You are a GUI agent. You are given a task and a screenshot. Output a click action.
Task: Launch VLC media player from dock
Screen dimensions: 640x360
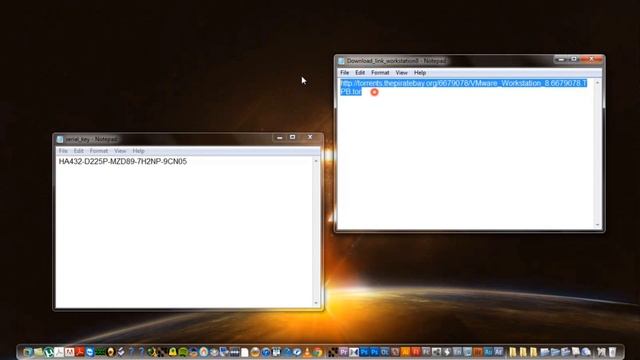pyautogui.click(x=307, y=351)
